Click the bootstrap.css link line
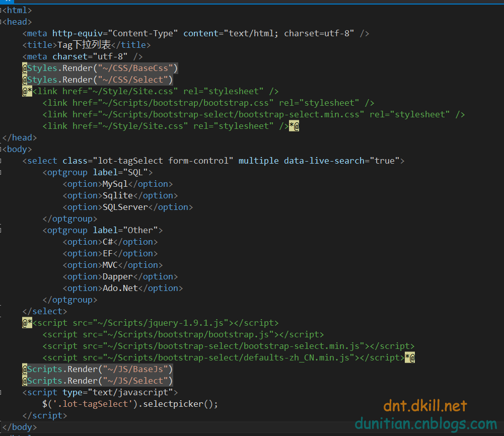 [x=208, y=103]
